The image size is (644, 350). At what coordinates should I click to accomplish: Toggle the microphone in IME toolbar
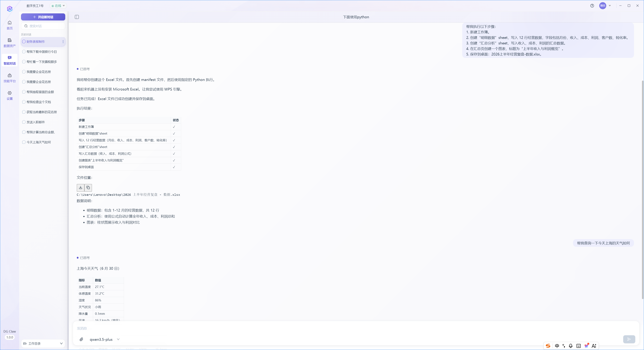pyautogui.click(x=571, y=346)
